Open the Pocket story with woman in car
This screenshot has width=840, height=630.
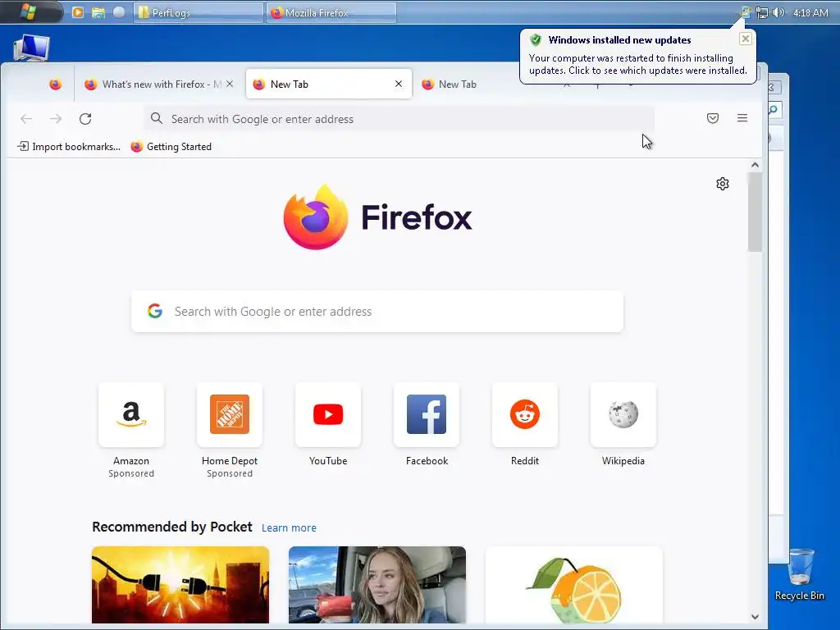[x=377, y=585]
